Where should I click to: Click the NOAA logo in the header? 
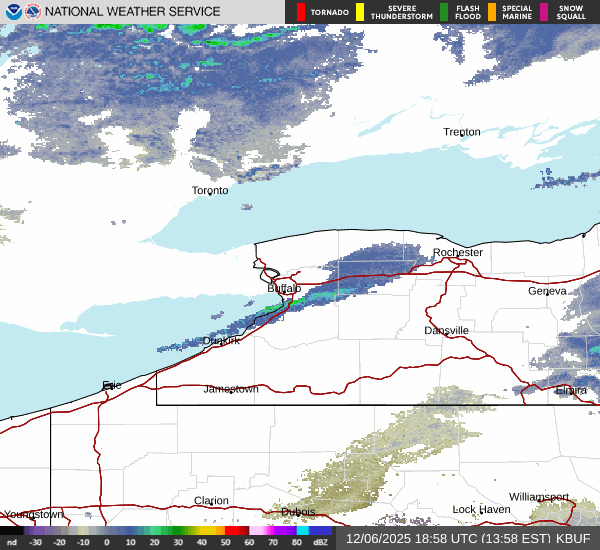[12, 12]
